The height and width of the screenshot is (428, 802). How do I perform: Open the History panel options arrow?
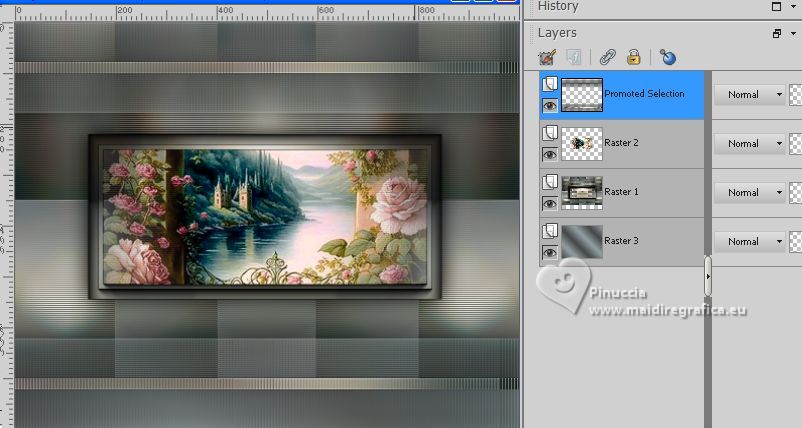793,7
